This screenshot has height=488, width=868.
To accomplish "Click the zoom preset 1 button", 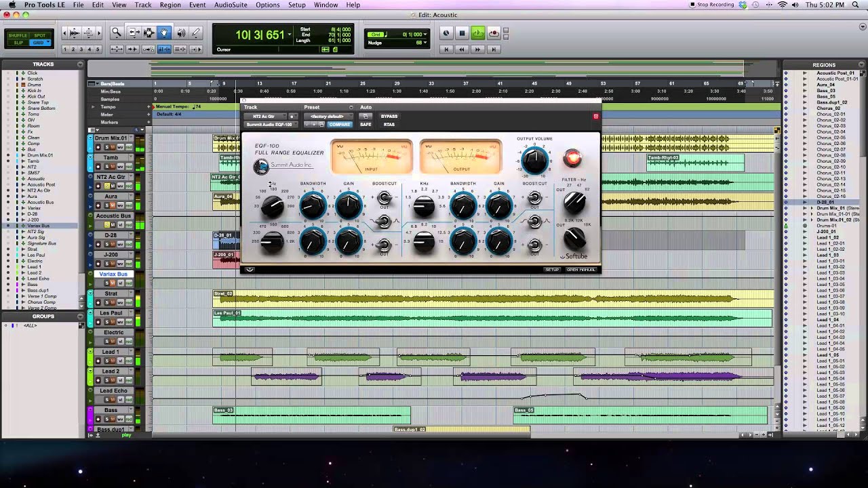I will pos(66,49).
